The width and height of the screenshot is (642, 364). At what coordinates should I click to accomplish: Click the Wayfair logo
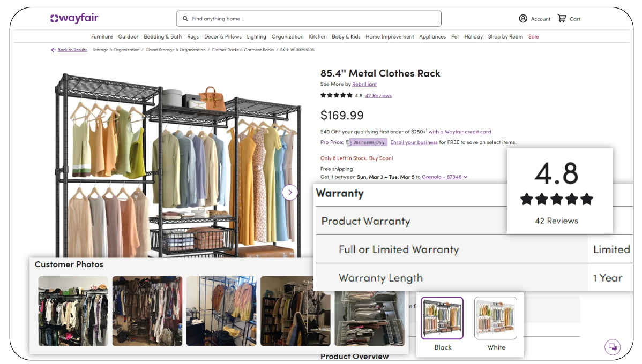[x=74, y=18]
